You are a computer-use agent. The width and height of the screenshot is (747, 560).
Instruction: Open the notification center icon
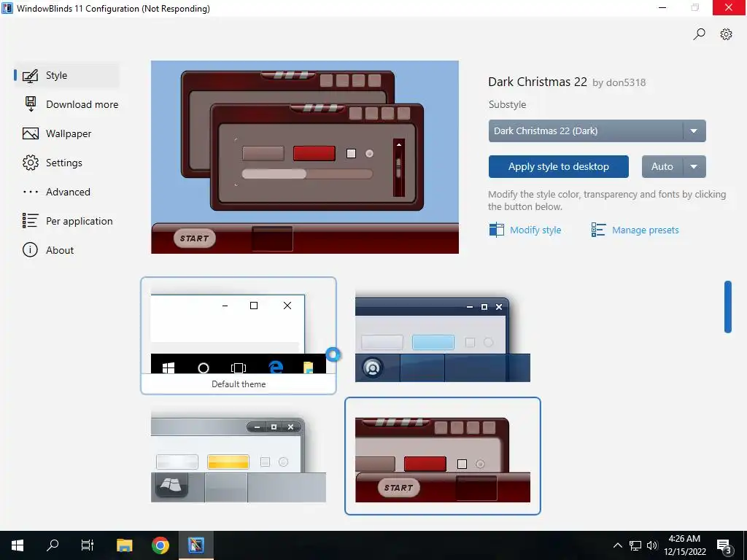(x=724, y=546)
